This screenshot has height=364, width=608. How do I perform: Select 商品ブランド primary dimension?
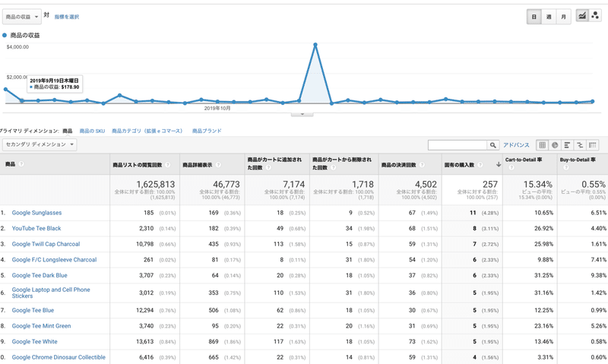[x=207, y=131]
